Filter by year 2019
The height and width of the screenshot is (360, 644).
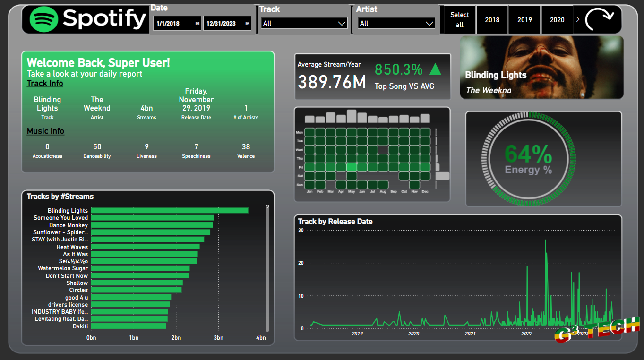pos(524,20)
